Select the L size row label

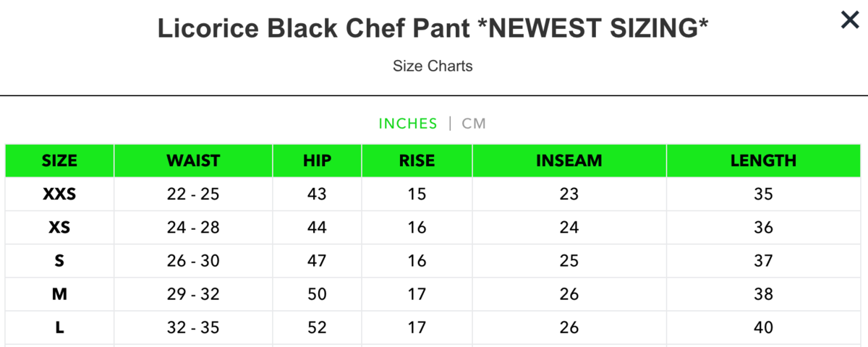tap(59, 327)
